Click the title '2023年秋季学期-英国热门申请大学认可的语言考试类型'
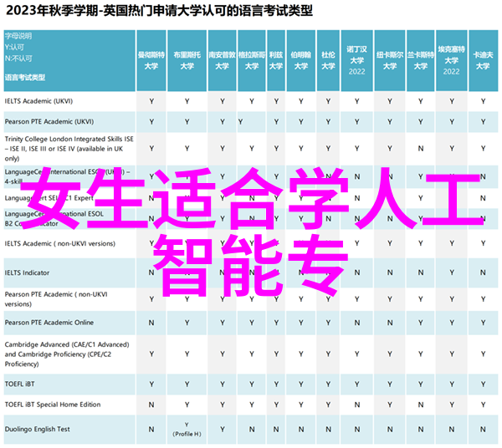The width and height of the screenshot is (502, 448). pyautogui.click(x=159, y=11)
